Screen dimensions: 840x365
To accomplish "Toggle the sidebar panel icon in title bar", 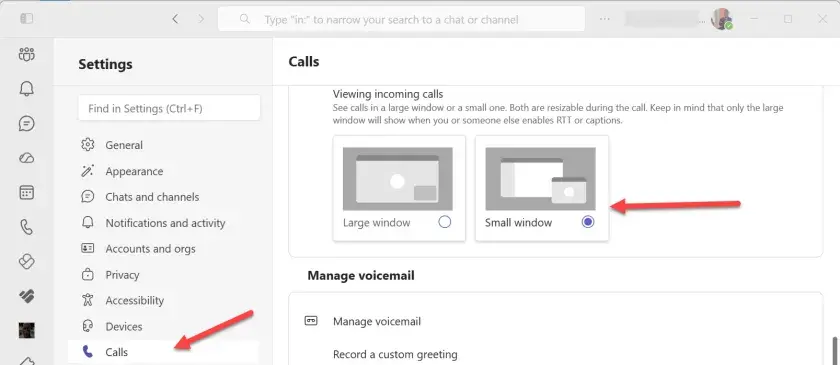I will click(x=26, y=19).
